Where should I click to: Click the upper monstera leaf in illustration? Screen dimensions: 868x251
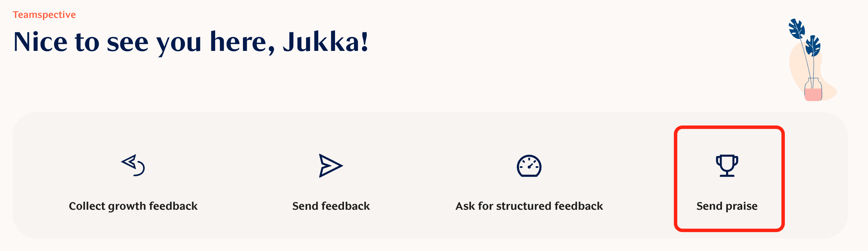click(797, 29)
